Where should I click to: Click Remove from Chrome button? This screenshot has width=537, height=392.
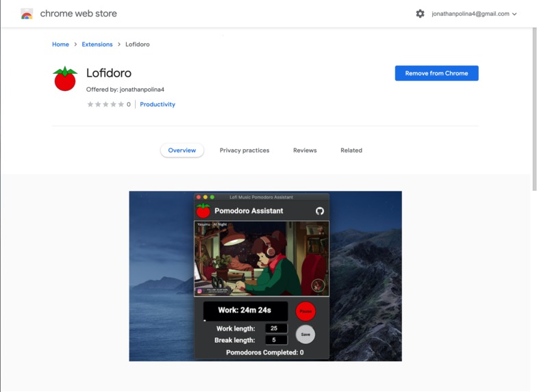tap(437, 73)
